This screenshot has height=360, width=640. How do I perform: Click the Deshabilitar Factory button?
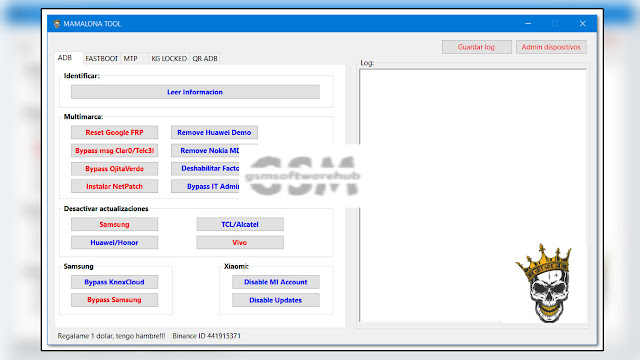(205, 169)
